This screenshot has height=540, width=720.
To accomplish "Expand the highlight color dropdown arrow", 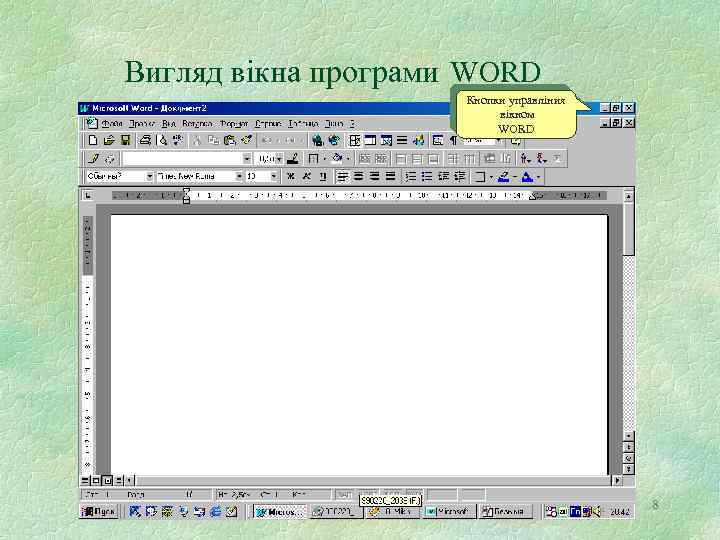I will 515,176.
